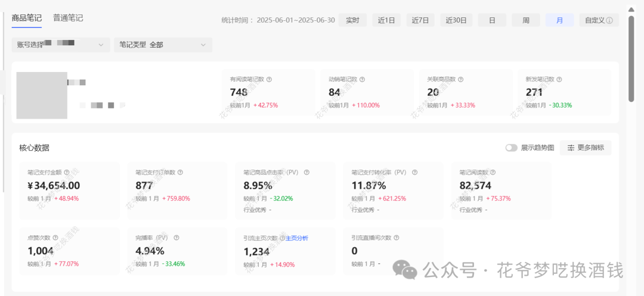Select the 月 granularity button
Image resolution: width=644 pixels, height=296 pixels.
pos(560,20)
